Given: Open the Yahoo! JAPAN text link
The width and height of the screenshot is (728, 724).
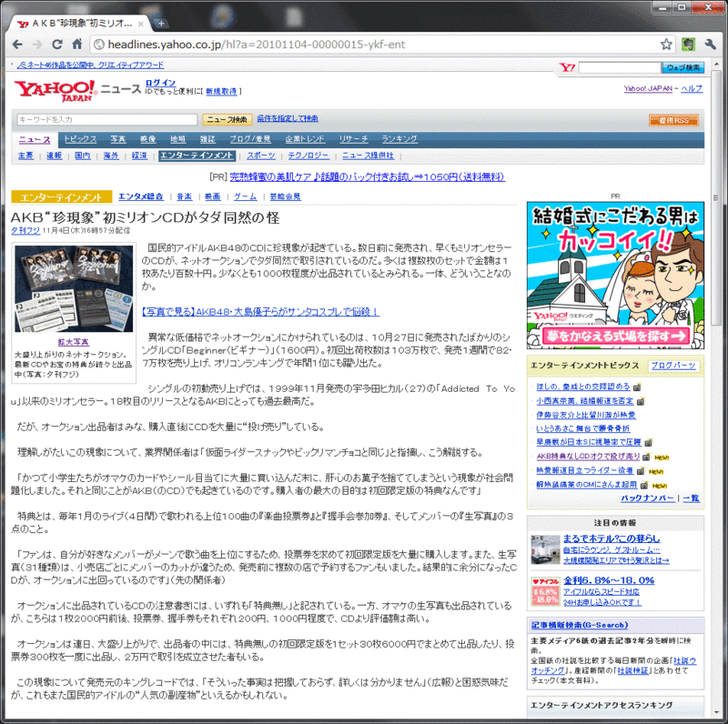Looking at the screenshot, I should click(x=648, y=88).
